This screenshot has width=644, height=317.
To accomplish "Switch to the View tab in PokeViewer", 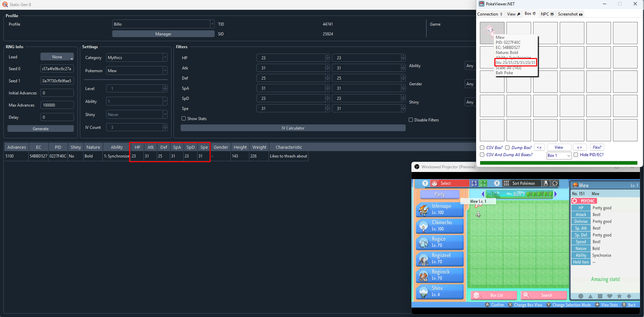I will [x=514, y=14].
